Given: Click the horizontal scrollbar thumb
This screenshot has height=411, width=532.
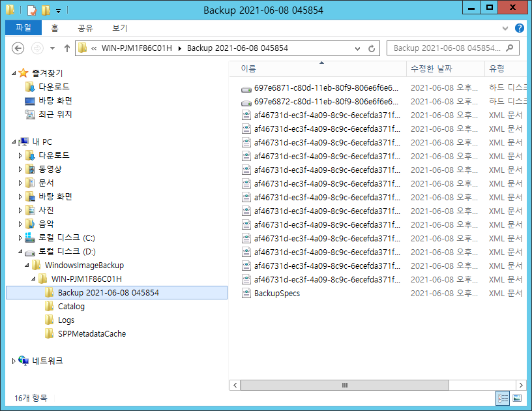Looking at the screenshot, I should click(344, 385).
